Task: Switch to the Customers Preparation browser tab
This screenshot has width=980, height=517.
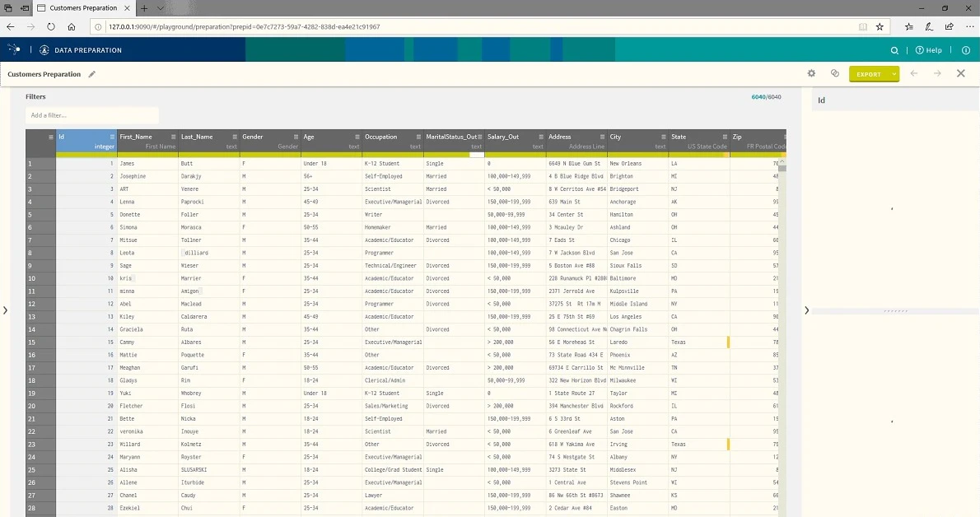Action: point(84,8)
